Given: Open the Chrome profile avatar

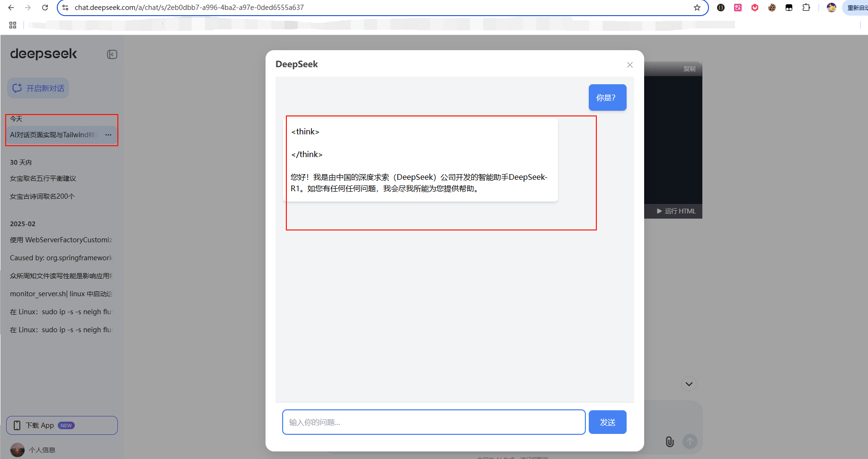Looking at the screenshot, I should pos(832,8).
